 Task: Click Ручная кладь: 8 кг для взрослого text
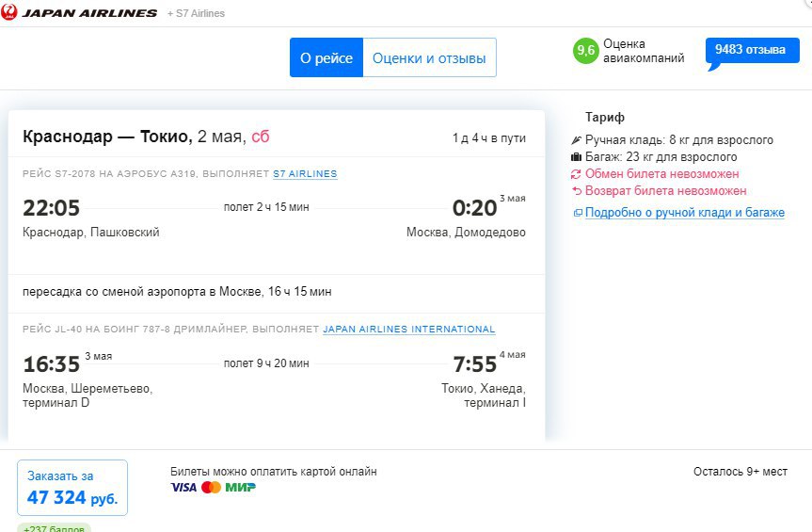point(679,140)
